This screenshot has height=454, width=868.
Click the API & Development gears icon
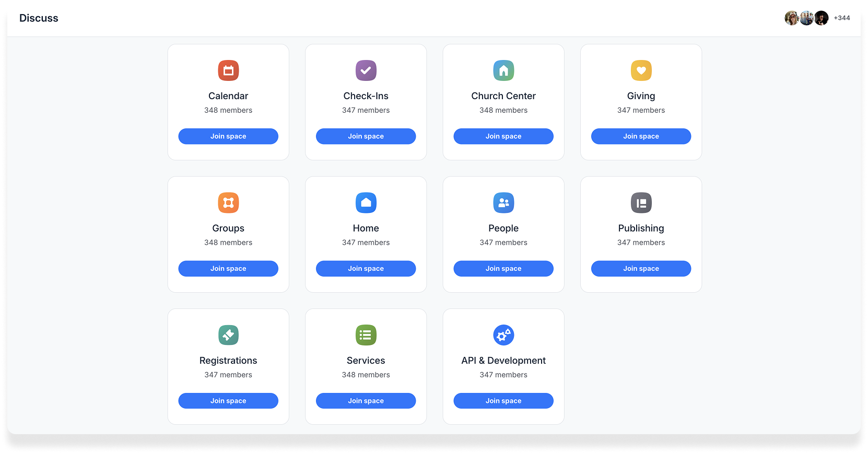pyautogui.click(x=503, y=335)
